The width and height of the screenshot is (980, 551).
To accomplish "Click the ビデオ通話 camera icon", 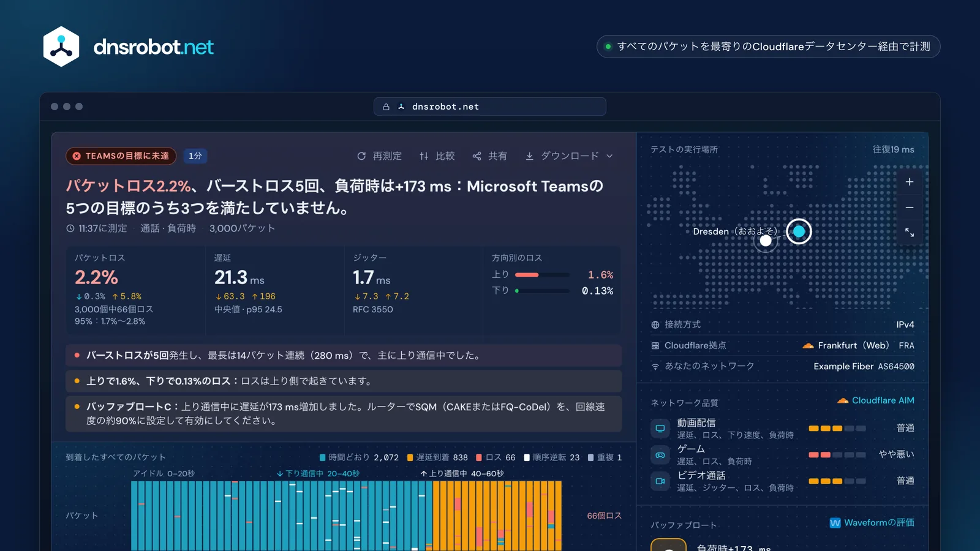I will (x=660, y=481).
